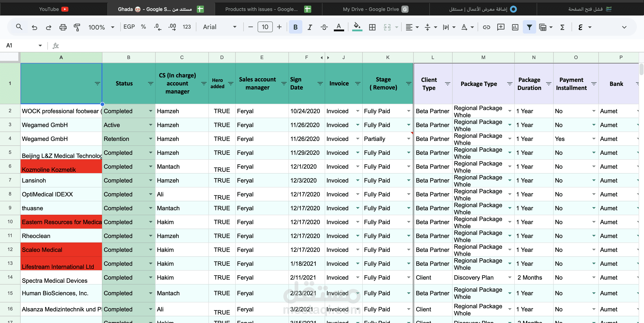Toggle Italic formatting button
This screenshot has width=644, height=323.
309,27
